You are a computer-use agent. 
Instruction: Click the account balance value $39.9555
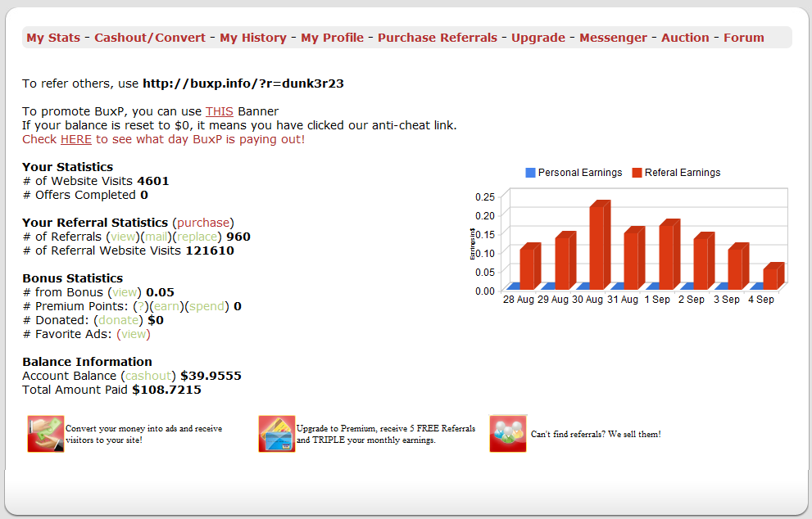pos(211,377)
